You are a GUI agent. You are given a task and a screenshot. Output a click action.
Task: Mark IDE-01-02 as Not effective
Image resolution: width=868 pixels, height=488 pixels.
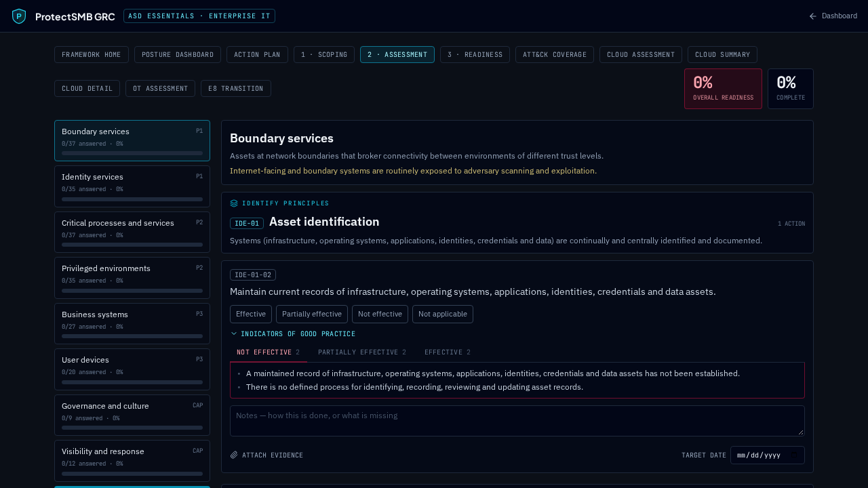(380, 314)
